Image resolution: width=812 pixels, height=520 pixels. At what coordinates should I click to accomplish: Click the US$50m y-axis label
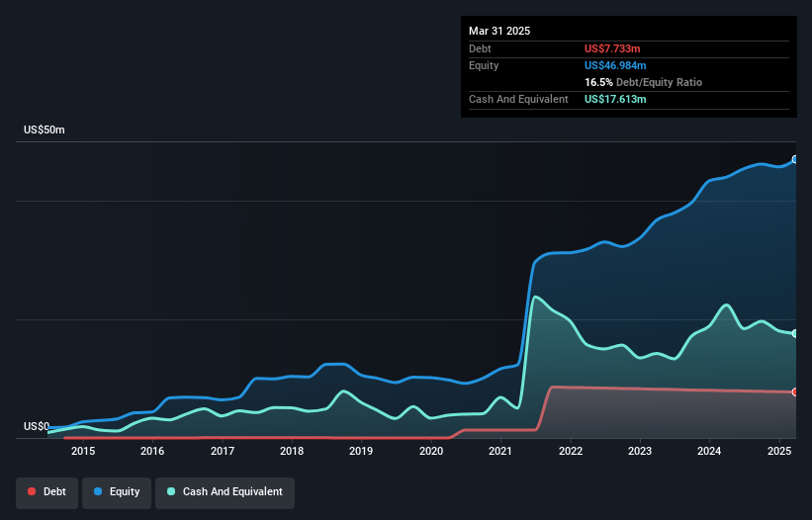click(45, 130)
